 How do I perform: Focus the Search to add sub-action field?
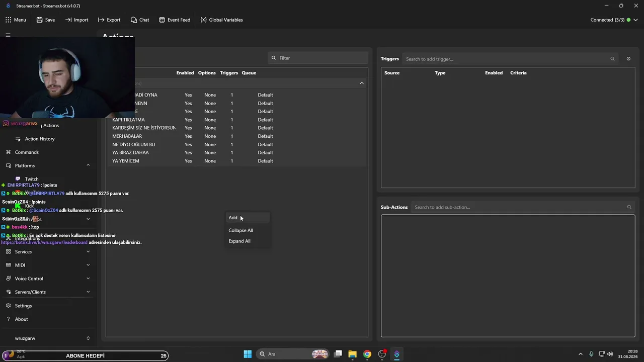(523, 207)
